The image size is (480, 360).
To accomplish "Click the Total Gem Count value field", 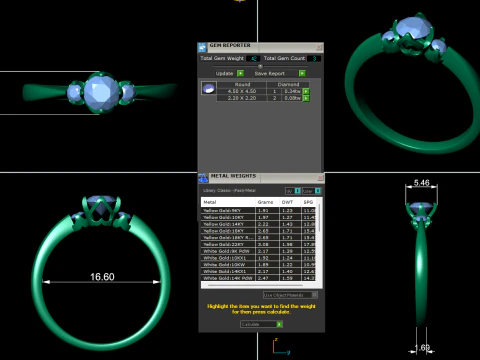I will click(314, 59).
